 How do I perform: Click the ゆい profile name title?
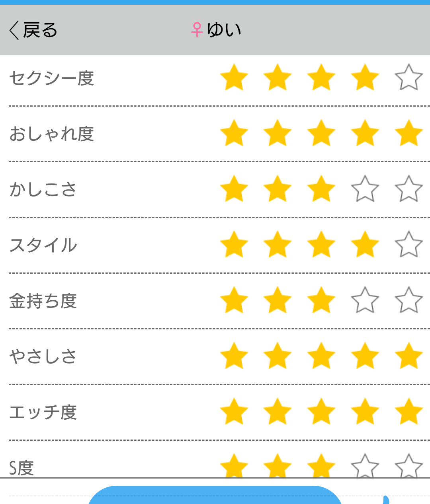[224, 30]
